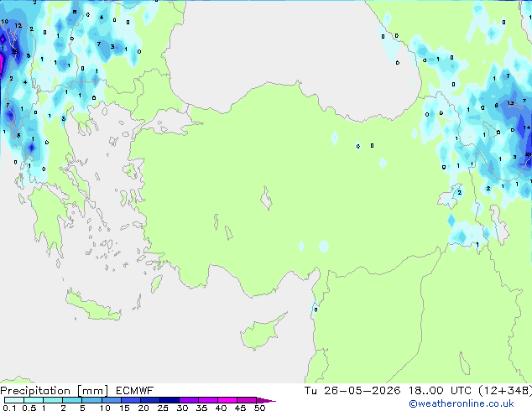
Task: Click the '13' precipitation value on map
Action: pos(511,103)
